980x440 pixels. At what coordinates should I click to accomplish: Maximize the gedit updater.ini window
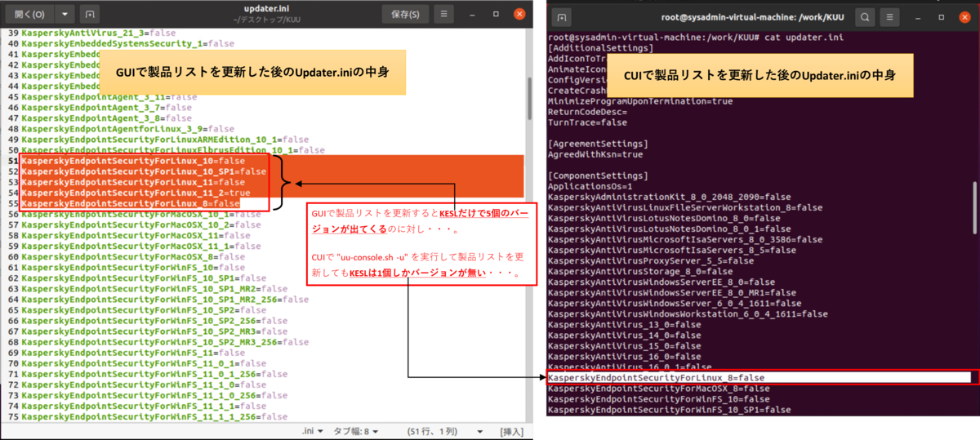point(495,14)
